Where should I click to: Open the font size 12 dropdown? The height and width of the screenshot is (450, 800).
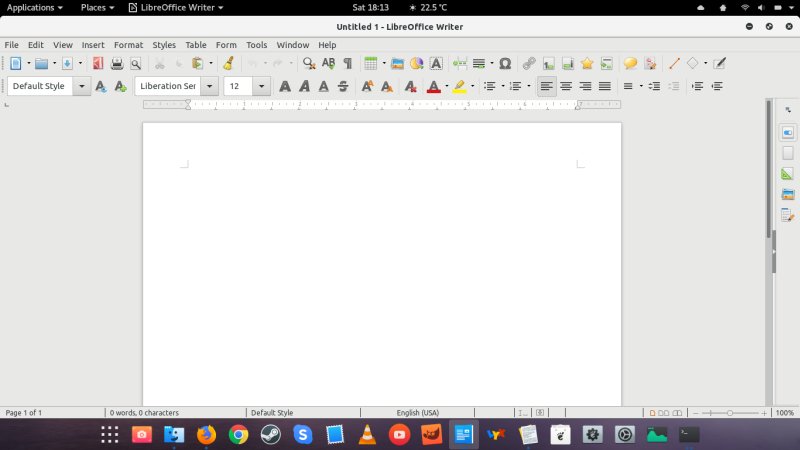pyautogui.click(x=262, y=86)
